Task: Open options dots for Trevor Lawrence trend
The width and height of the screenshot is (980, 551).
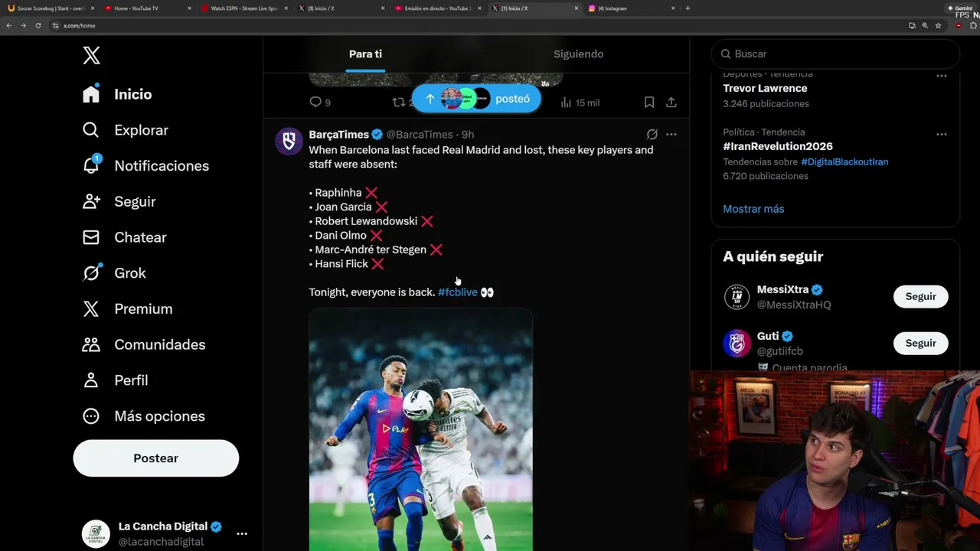Action: pyautogui.click(x=941, y=76)
